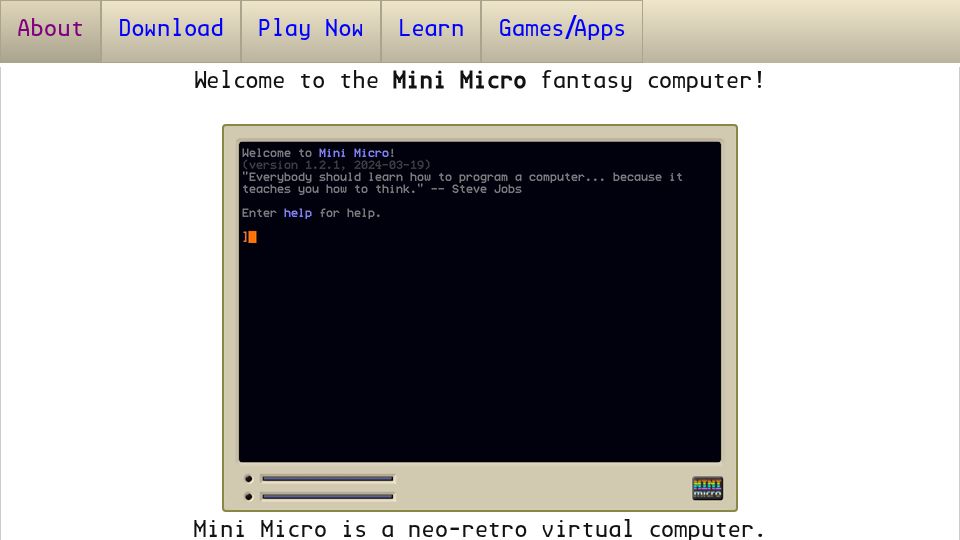Click the blue 'Mini Micro' text in terminal
This screenshot has width=960, height=540.
click(354, 153)
